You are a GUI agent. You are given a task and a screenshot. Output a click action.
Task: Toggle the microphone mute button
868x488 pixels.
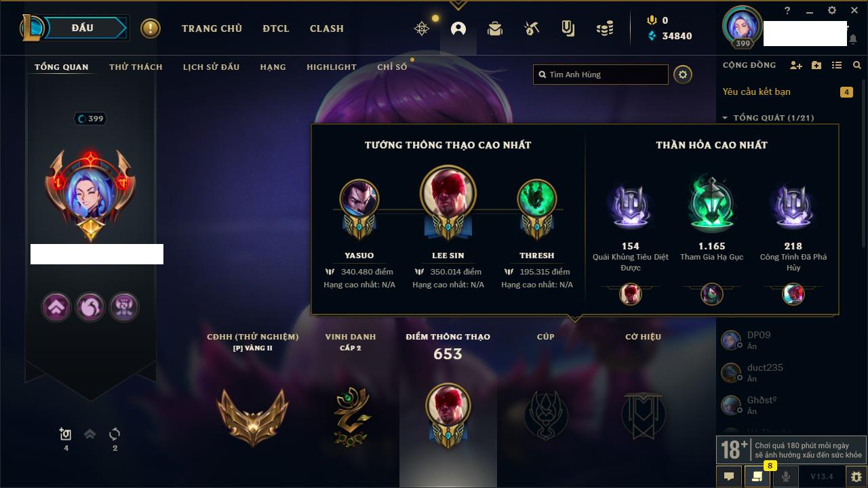[x=785, y=476]
